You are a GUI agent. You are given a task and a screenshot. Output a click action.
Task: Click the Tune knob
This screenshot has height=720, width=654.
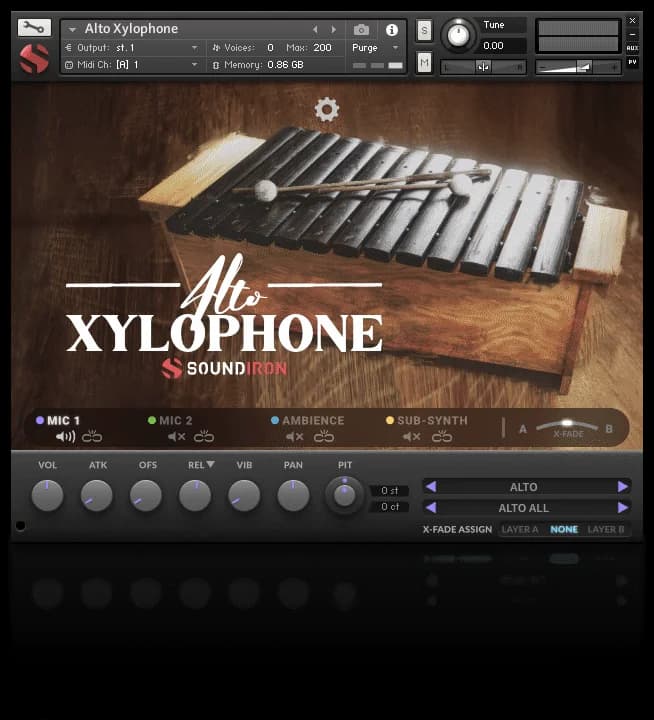pyautogui.click(x=458, y=35)
